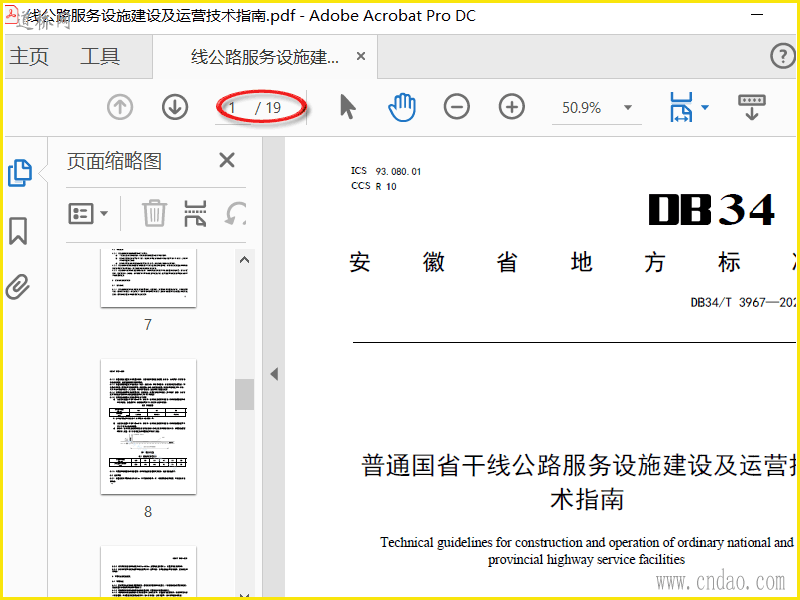Select the 线公路服务设施建... document tab
This screenshot has width=800, height=600.
265,57
